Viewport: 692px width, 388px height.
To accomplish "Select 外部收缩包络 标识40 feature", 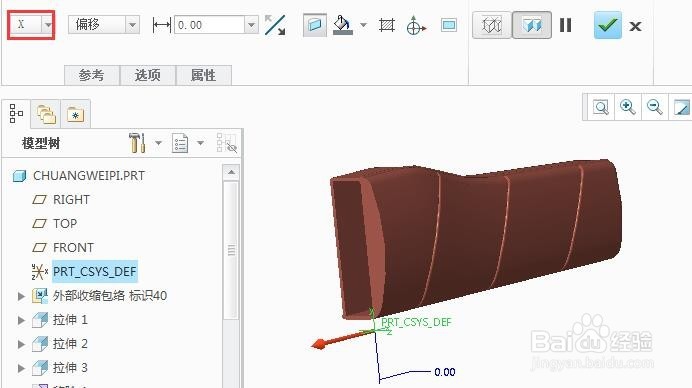I will 110,295.
